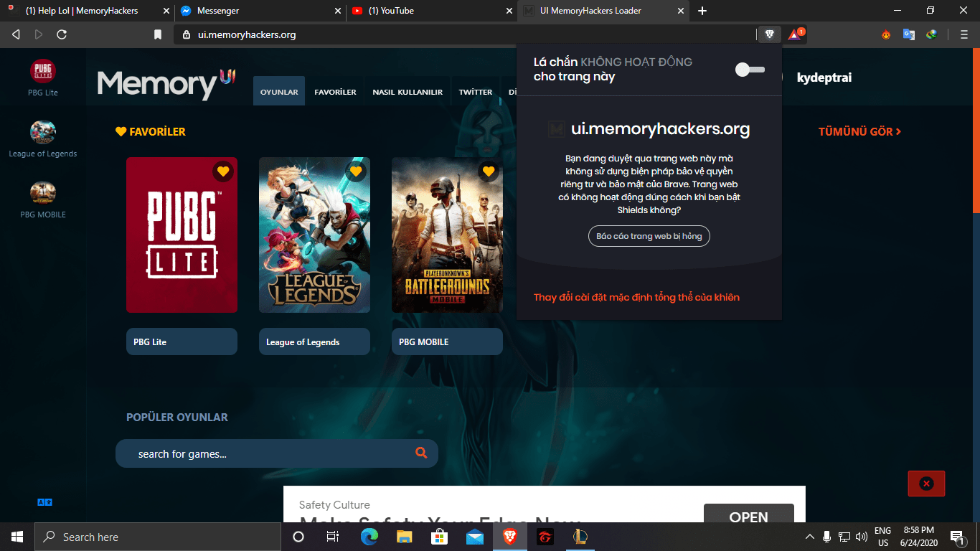
Task: Toggle the Brave Shields switch for this site
Action: click(750, 70)
